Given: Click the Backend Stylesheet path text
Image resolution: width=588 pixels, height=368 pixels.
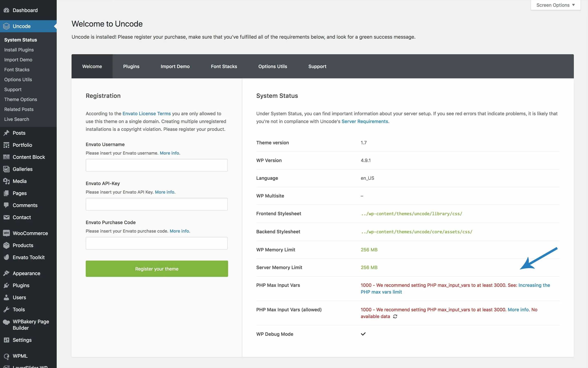Looking at the screenshot, I should (x=416, y=232).
